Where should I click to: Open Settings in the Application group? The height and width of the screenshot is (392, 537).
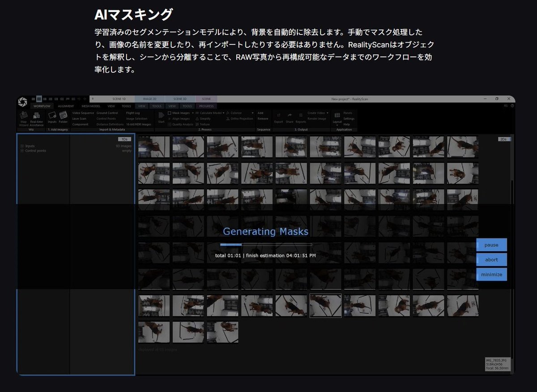pyautogui.click(x=349, y=119)
